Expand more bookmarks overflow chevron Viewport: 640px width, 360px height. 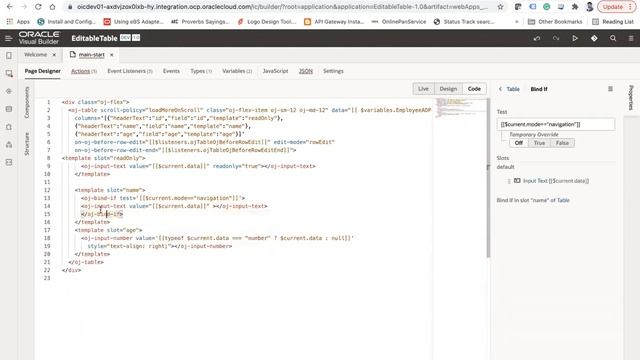[517, 22]
